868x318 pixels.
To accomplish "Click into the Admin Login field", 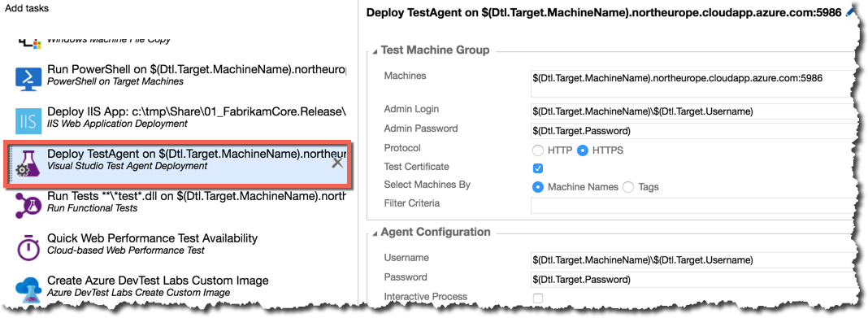I will 693,111.
